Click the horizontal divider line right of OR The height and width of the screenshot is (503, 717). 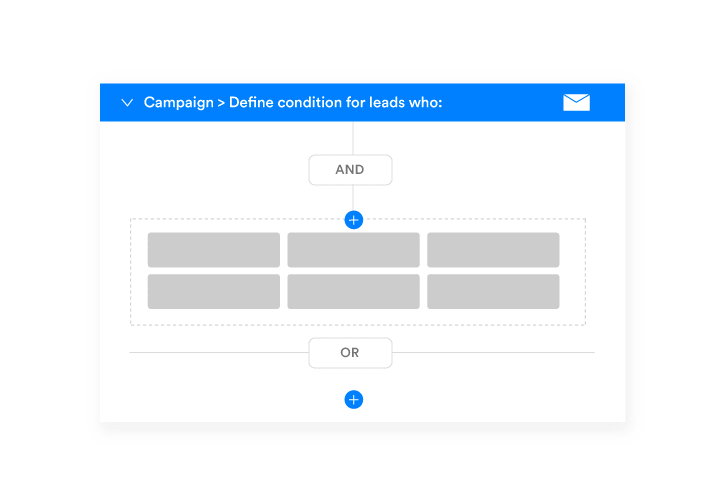click(493, 353)
